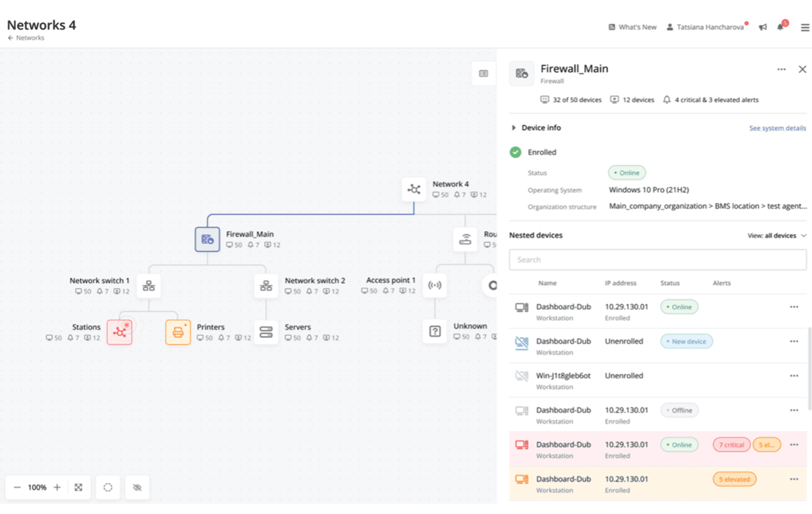The width and height of the screenshot is (812, 514).
Task: Open Firewall_Main panel three-dots menu
Action: [x=781, y=70]
